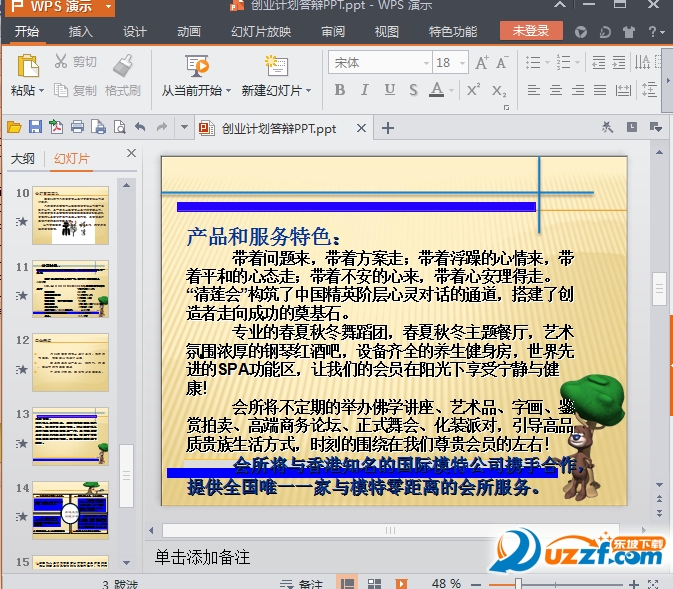The image size is (673, 589).
Task: Open the font size dropdown showing 18
Action: [461, 63]
